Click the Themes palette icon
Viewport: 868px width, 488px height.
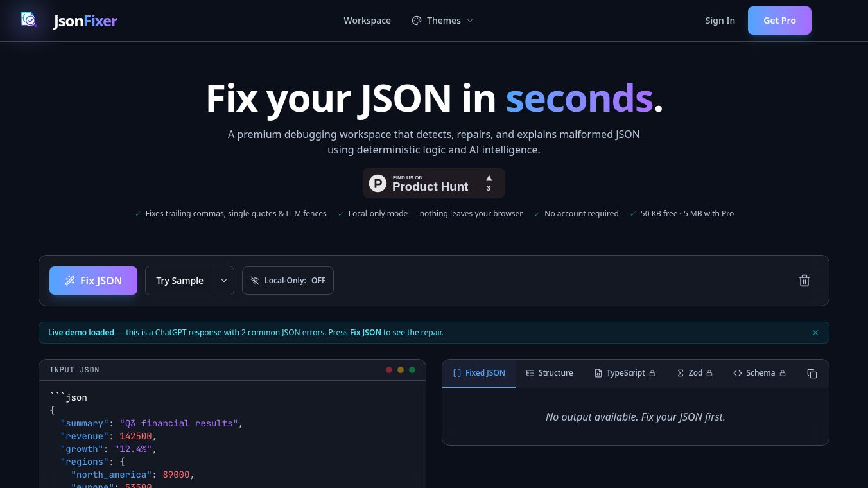click(x=417, y=20)
